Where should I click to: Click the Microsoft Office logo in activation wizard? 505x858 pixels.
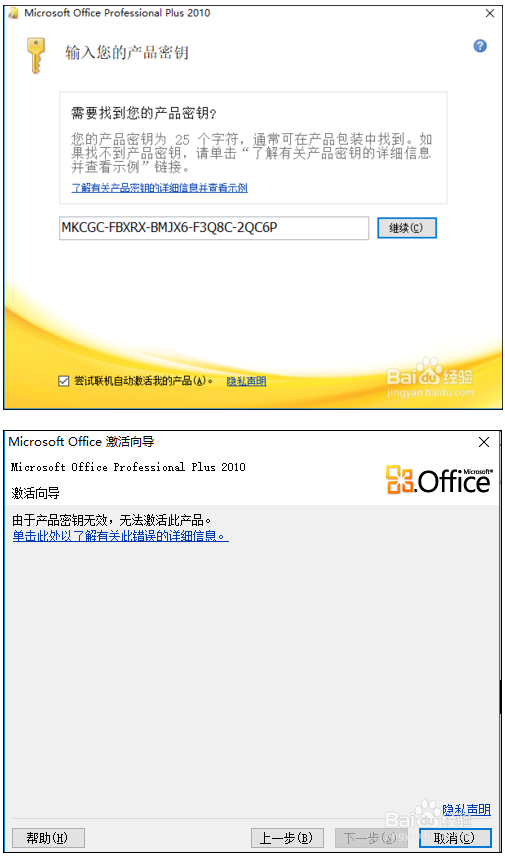coord(439,480)
